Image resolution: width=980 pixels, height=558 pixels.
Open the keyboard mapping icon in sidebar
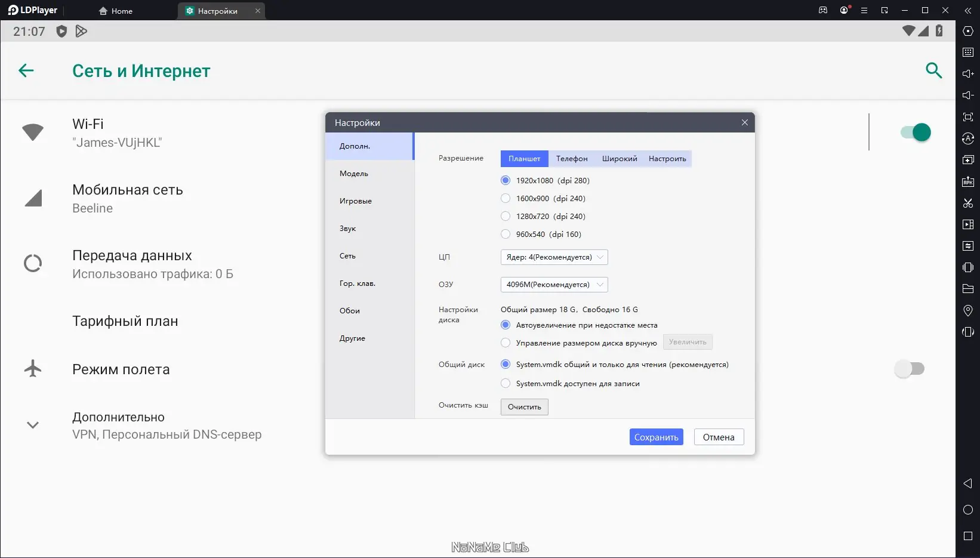click(968, 53)
